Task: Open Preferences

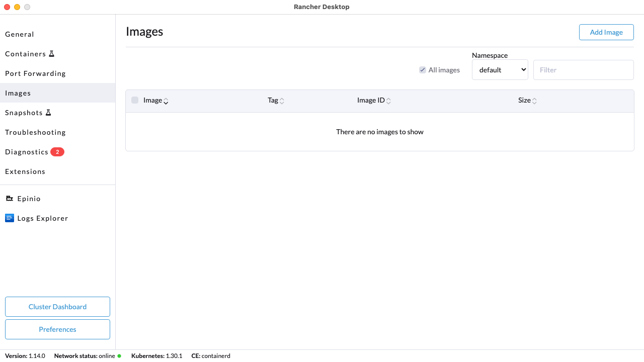Action: [57, 329]
